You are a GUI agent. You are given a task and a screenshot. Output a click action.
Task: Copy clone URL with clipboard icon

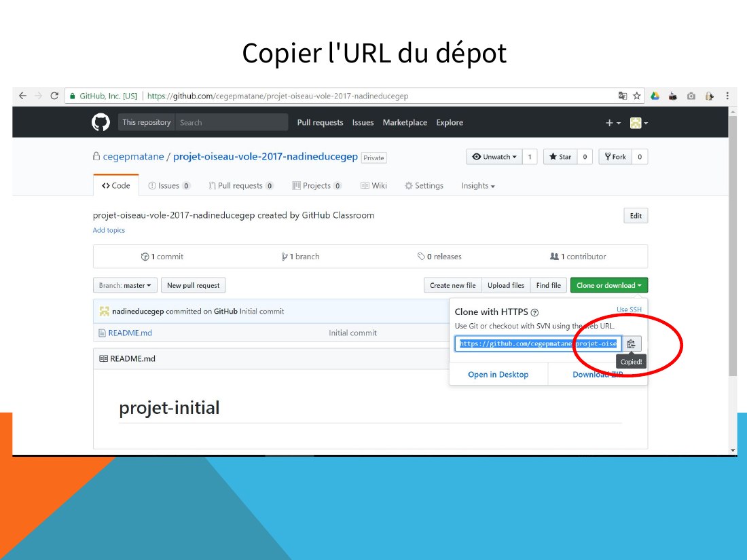pos(632,344)
